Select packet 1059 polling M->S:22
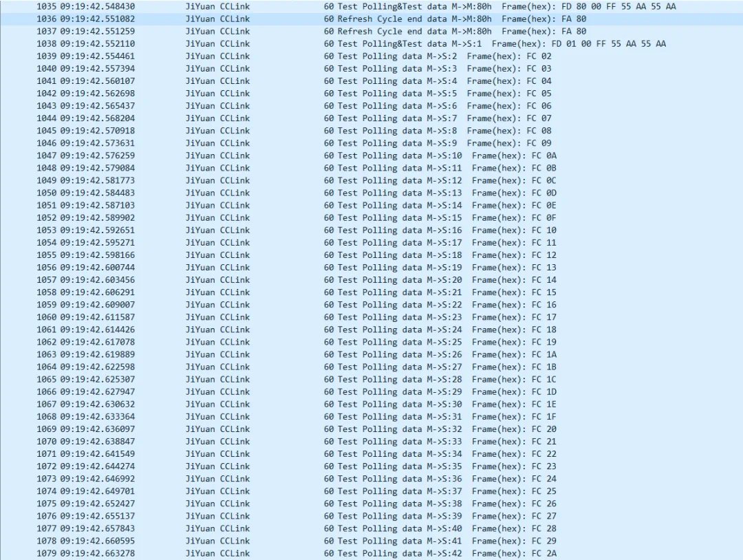The image size is (743, 560). pyautogui.click(x=371, y=305)
